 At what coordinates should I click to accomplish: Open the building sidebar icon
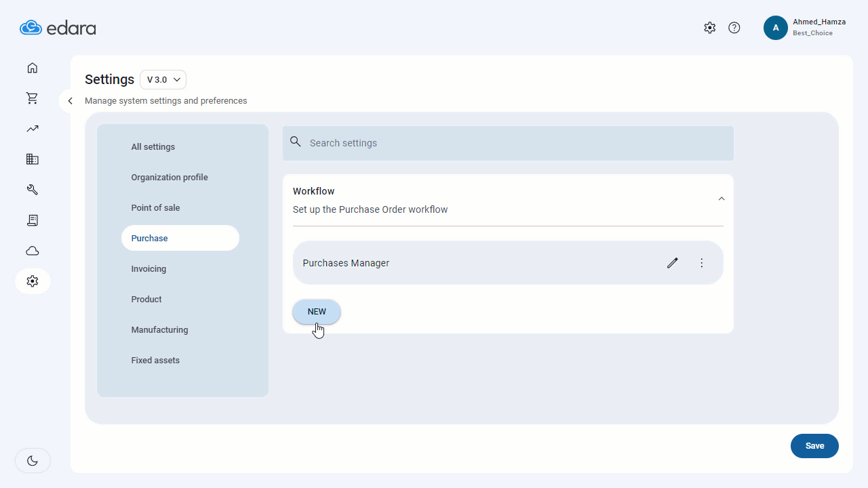click(33, 159)
